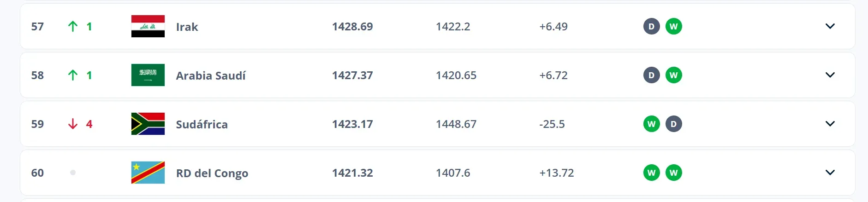Click Sudáfrica's gray D result badge

click(673, 124)
